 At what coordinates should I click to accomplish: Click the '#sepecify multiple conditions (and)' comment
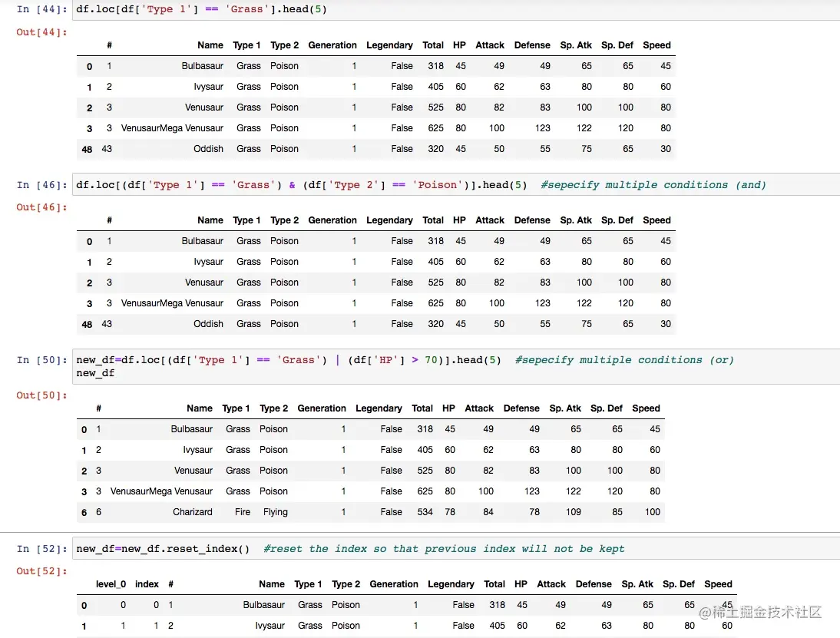pyautogui.click(x=653, y=185)
